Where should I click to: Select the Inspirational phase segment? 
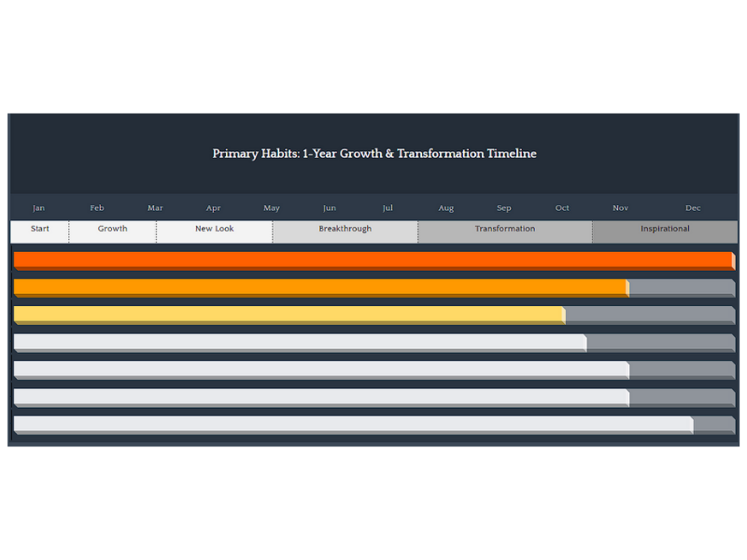pos(665,230)
